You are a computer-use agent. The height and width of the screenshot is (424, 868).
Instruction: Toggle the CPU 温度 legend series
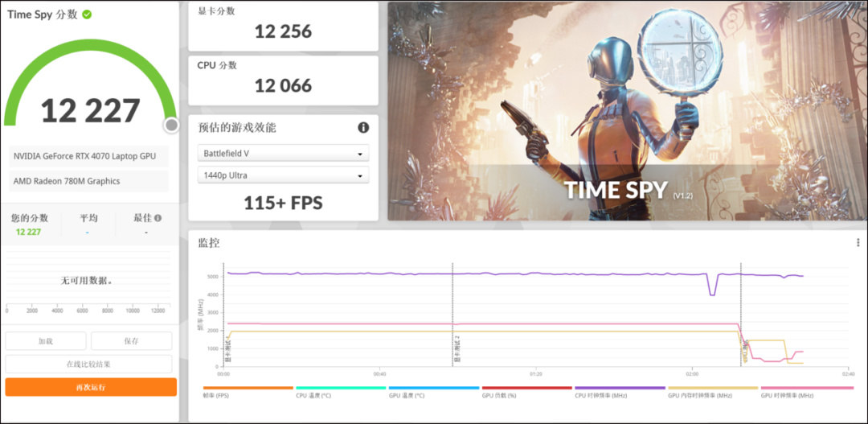[341, 393]
